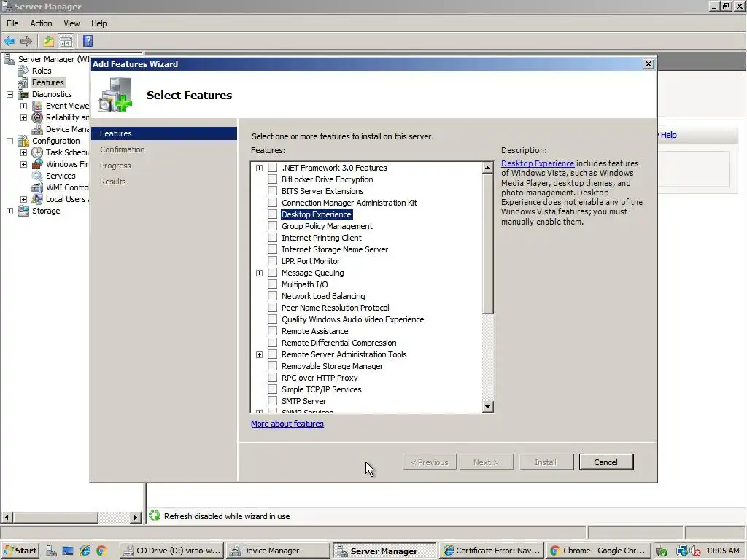This screenshot has height=560, width=747.
Task: Expand Remote Server Administration Tools node
Action: tap(259, 355)
